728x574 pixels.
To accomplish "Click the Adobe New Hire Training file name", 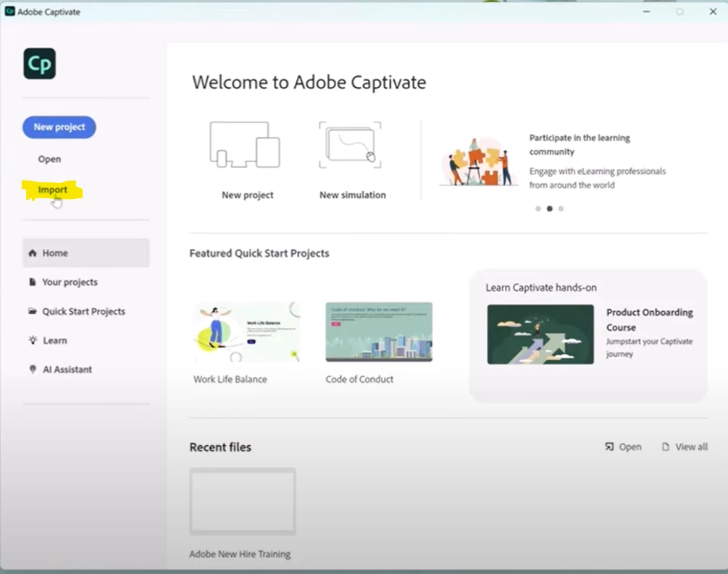I will (x=240, y=554).
